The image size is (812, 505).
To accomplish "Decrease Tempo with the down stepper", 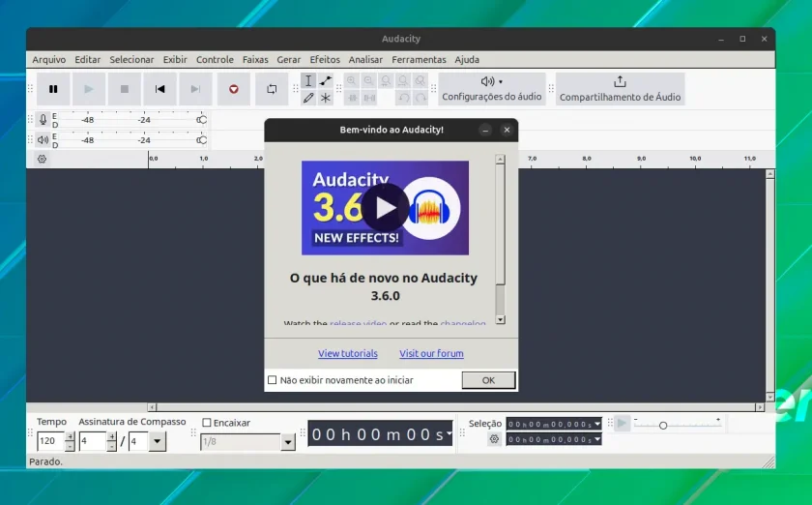I will point(70,446).
